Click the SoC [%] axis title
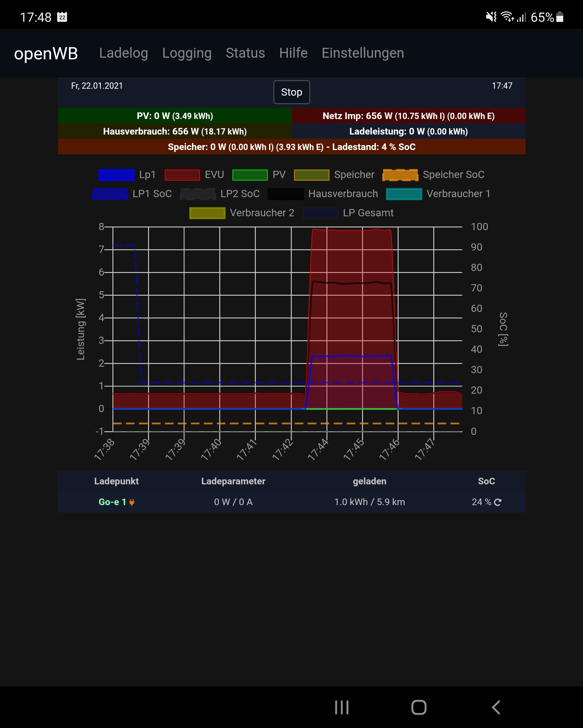This screenshot has width=583, height=728. [503, 329]
